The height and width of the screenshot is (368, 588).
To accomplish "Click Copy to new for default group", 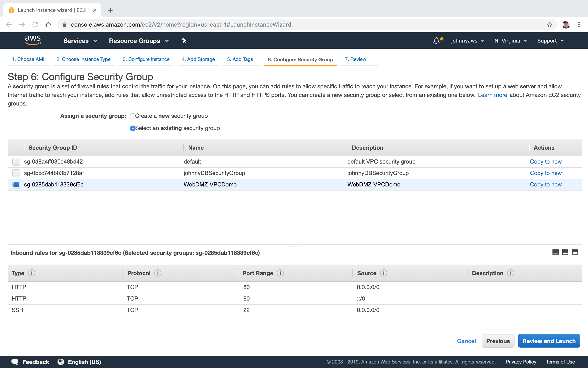I will 546,162.
